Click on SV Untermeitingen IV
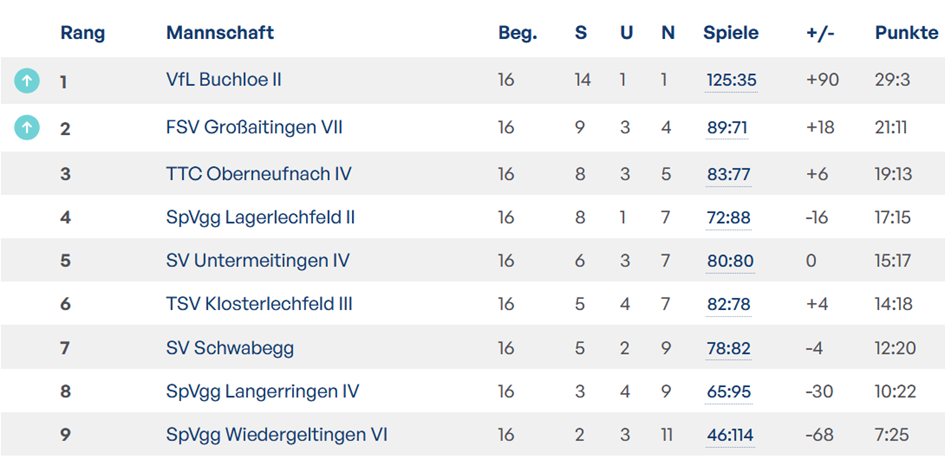 (x=258, y=261)
